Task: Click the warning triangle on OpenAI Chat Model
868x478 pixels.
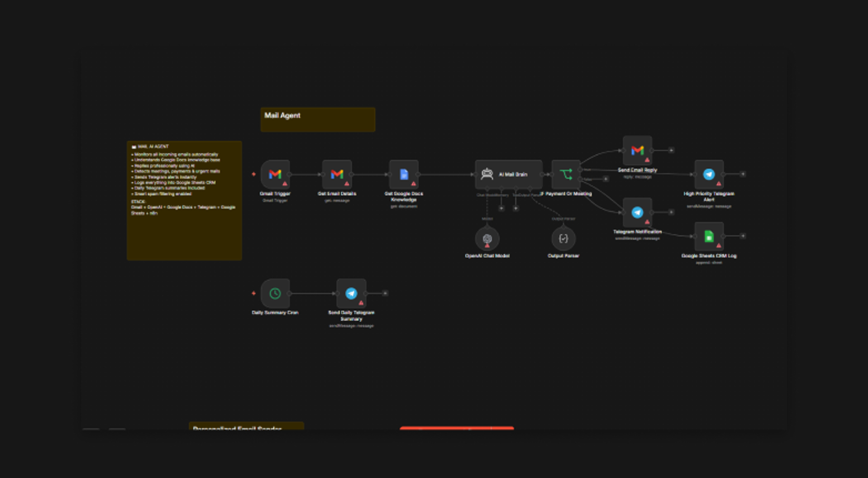Action: [487, 246]
